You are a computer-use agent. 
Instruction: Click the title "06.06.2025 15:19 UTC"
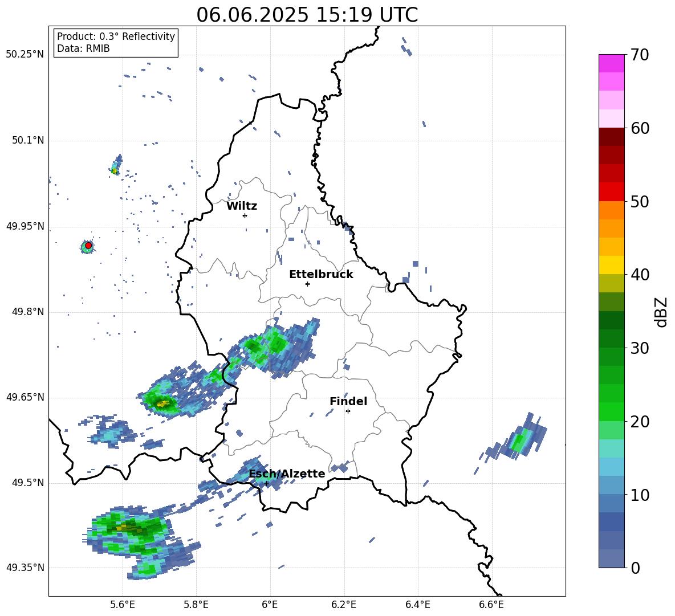pyautogui.click(x=307, y=15)
